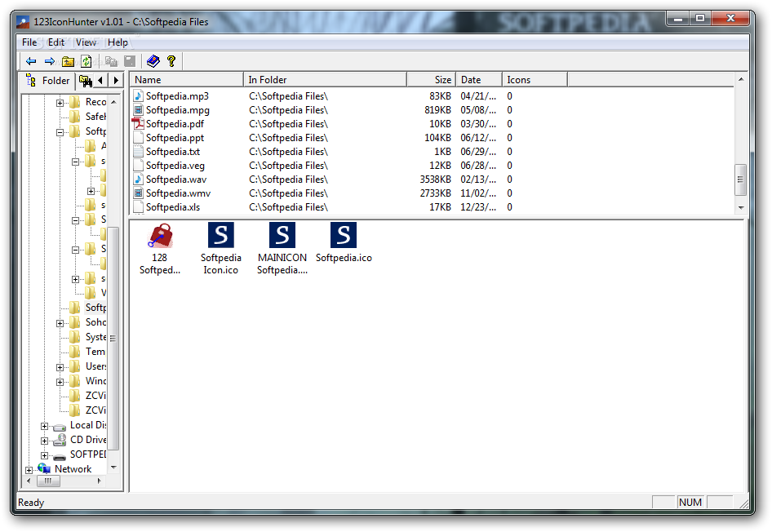Screen dimensions: 772x532
Task: Select the Folder tab
Action: 49,80
